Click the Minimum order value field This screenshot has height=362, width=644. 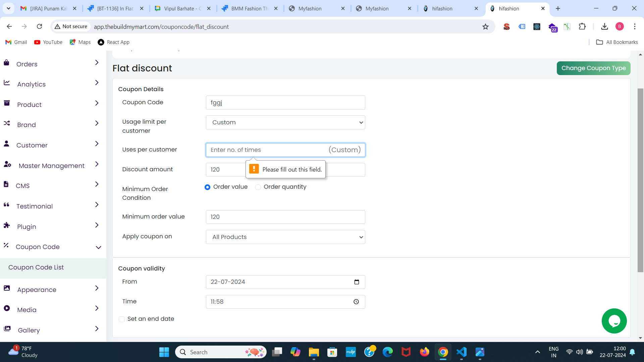pos(285,217)
